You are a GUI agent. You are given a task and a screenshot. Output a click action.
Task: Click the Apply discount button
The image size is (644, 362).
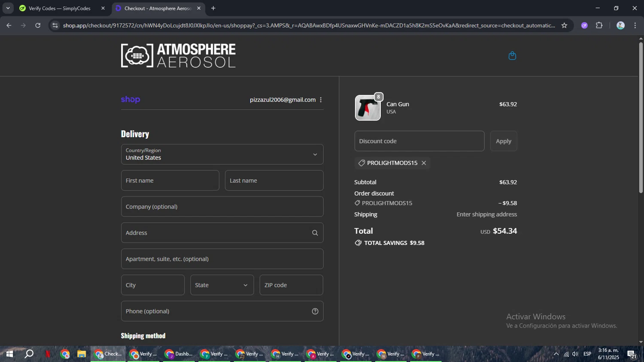(x=504, y=141)
